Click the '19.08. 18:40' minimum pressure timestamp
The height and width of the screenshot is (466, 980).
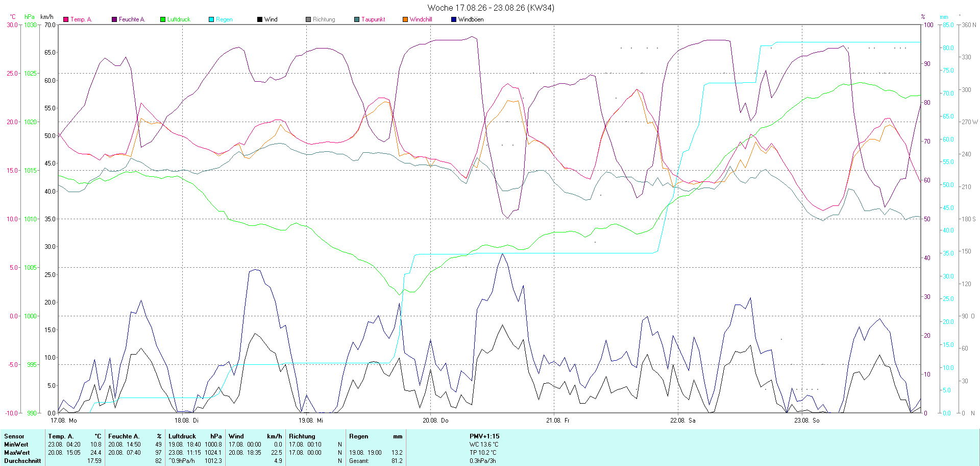click(185, 445)
